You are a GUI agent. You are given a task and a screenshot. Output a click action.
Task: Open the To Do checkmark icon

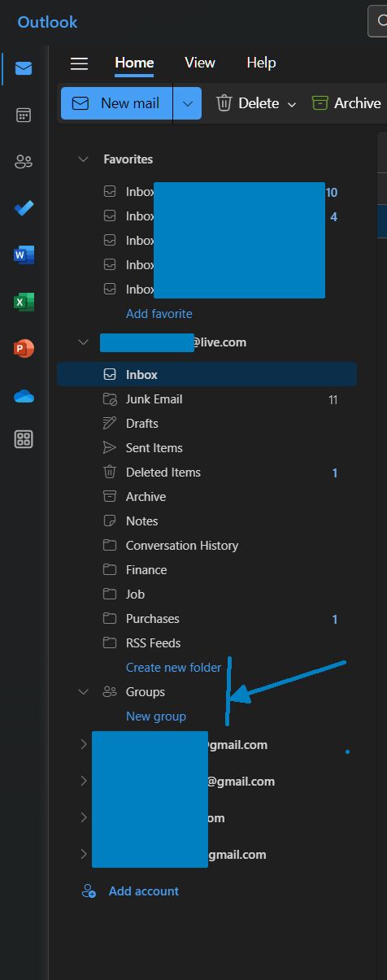click(x=24, y=208)
